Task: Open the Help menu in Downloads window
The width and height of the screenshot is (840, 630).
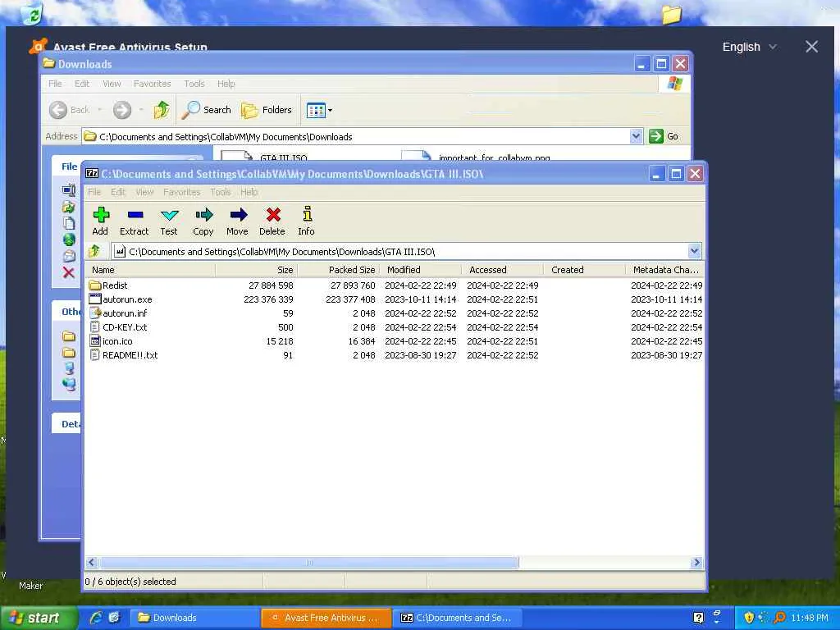Action: pos(226,84)
